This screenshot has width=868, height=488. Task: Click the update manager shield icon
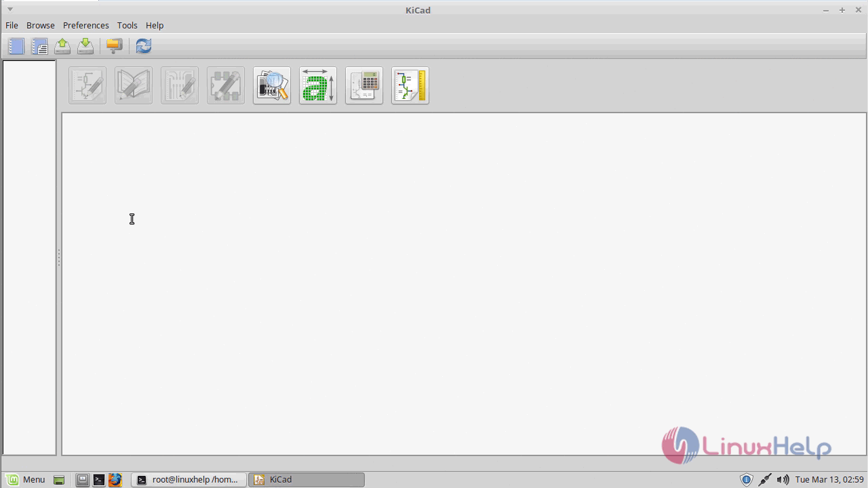point(747,480)
